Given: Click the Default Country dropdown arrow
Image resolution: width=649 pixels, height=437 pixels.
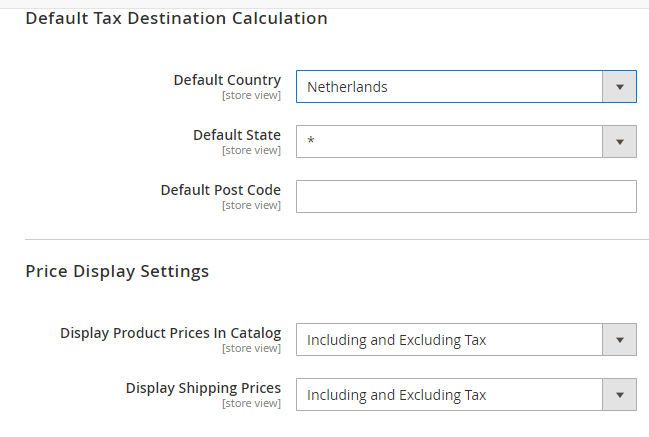Looking at the screenshot, I should (620, 87).
